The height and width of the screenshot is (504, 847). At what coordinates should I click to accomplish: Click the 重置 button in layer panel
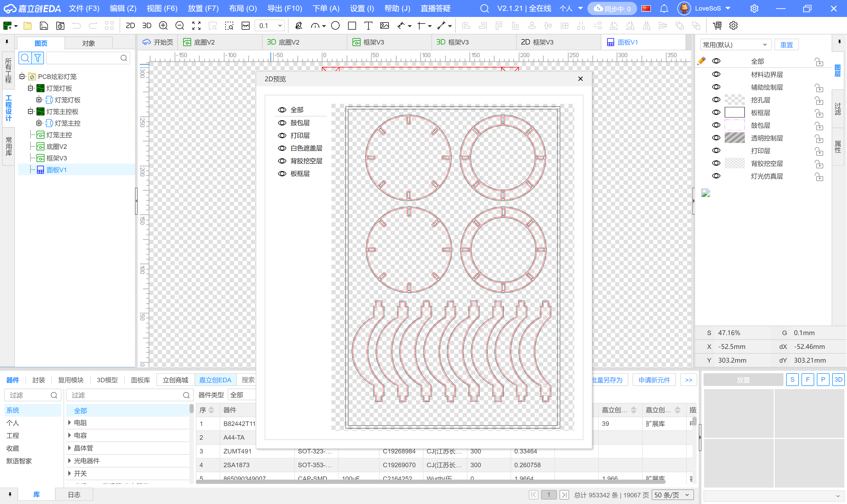coord(786,44)
